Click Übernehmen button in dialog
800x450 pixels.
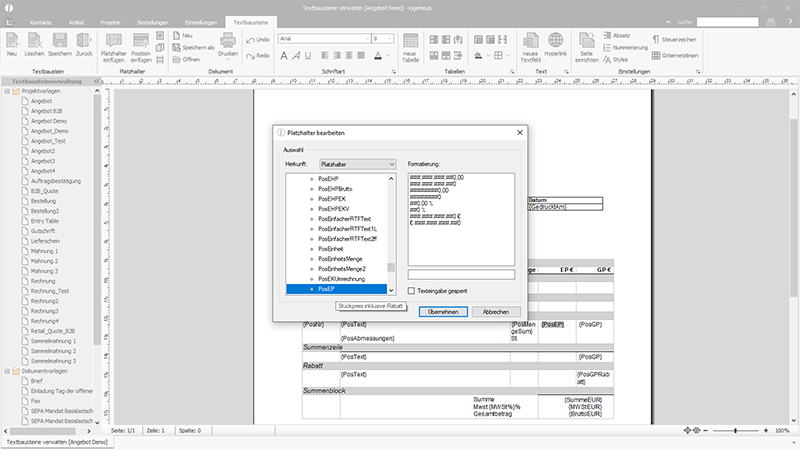point(443,312)
